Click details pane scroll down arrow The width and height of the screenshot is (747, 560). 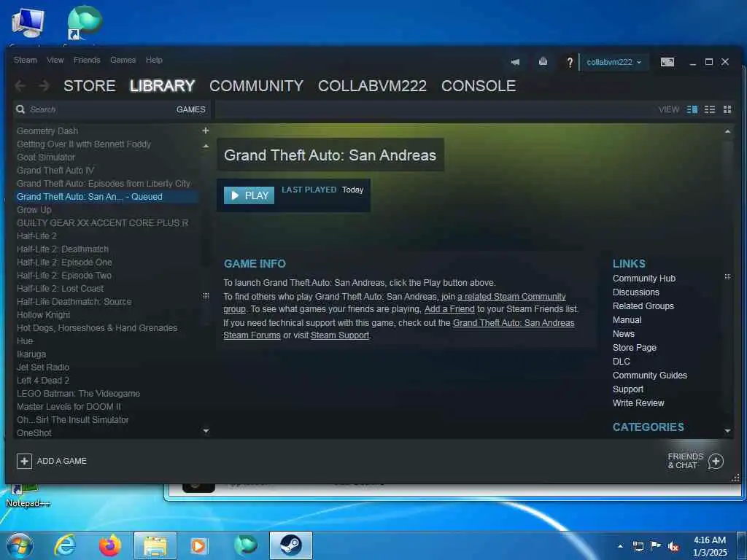pos(727,431)
